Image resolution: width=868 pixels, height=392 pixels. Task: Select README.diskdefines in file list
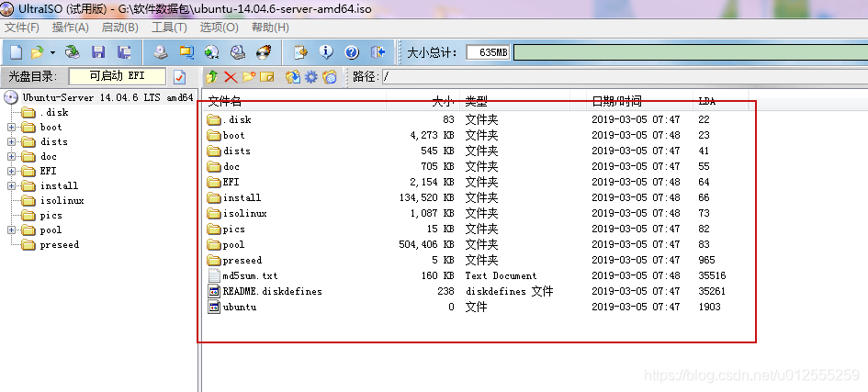[273, 291]
